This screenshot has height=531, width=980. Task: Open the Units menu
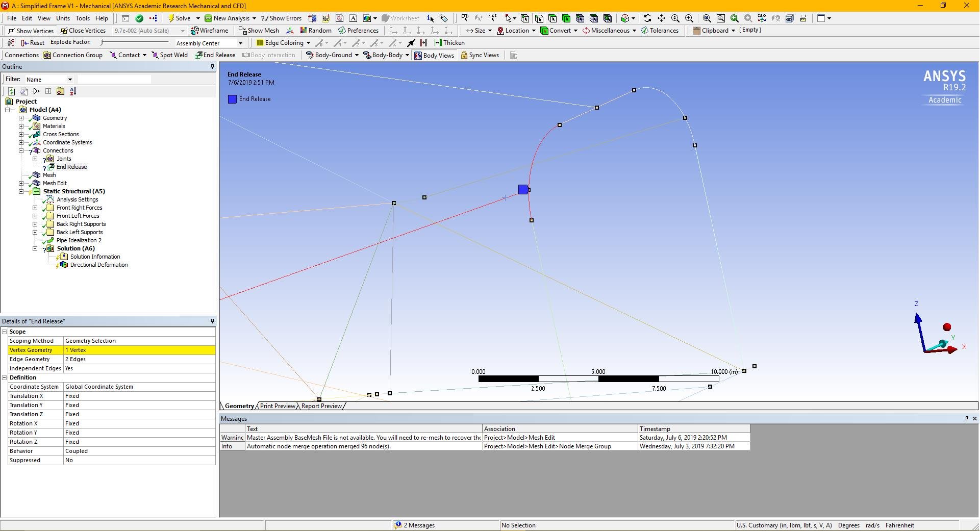(x=63, y=18)
